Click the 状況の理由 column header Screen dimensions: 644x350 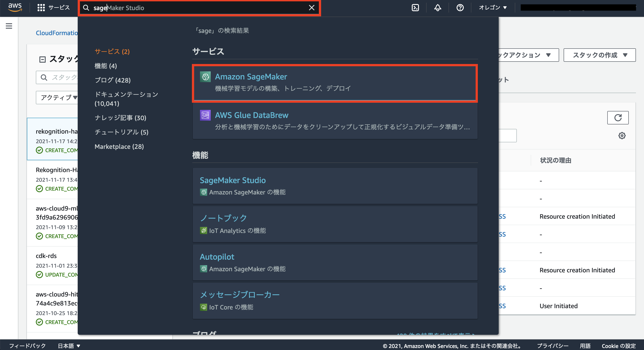[x=556, y=160]
